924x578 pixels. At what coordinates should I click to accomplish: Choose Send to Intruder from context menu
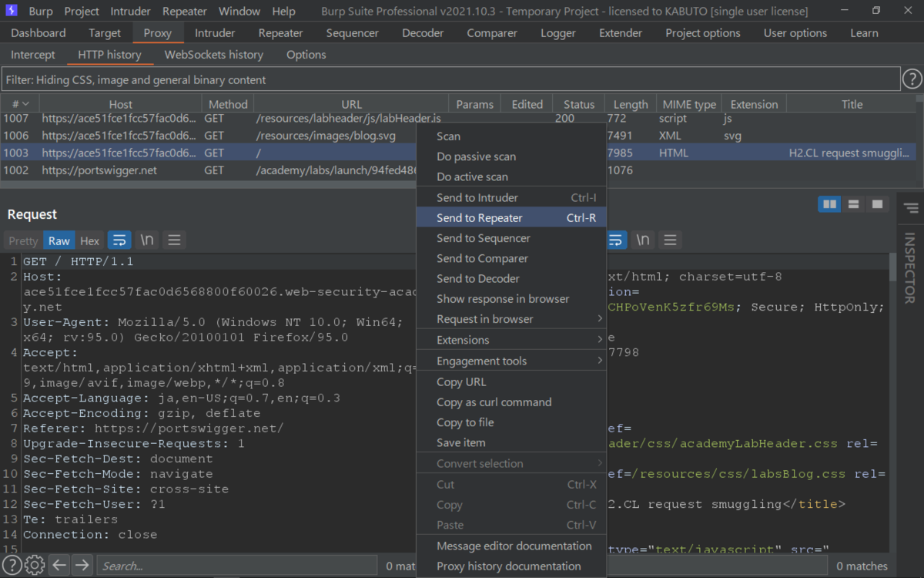coord(511,198)
